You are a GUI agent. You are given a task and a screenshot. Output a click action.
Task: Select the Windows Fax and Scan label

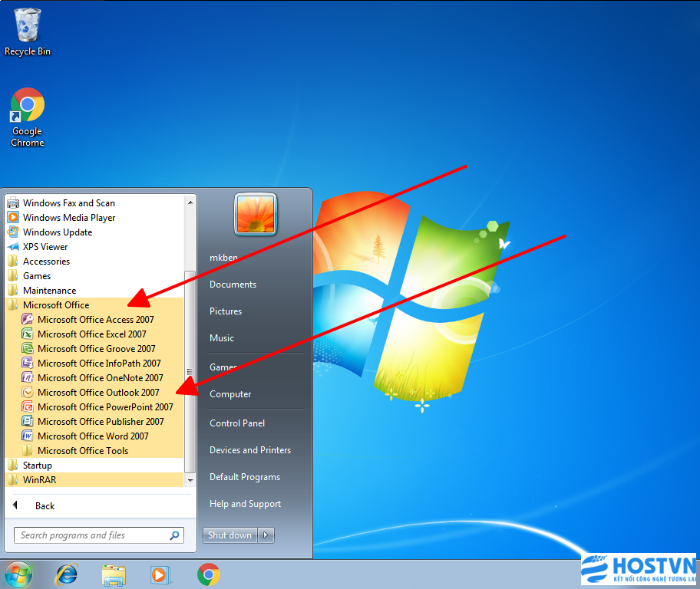69,203
